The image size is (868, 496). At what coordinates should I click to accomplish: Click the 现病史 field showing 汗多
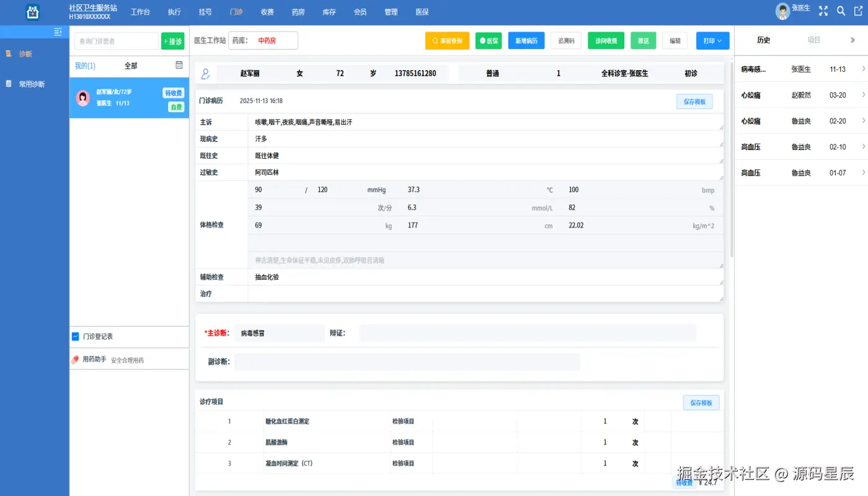coord(485,139)
